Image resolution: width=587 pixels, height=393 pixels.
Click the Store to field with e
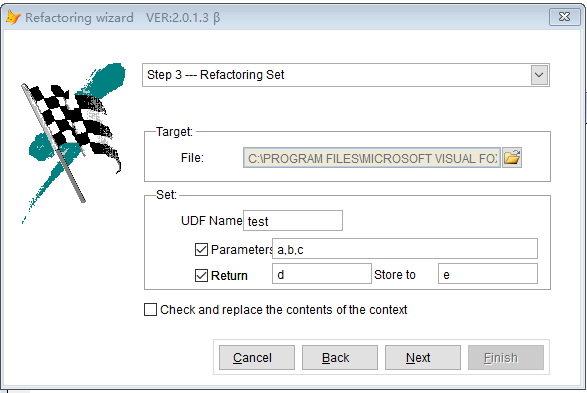tap(488, 274)
